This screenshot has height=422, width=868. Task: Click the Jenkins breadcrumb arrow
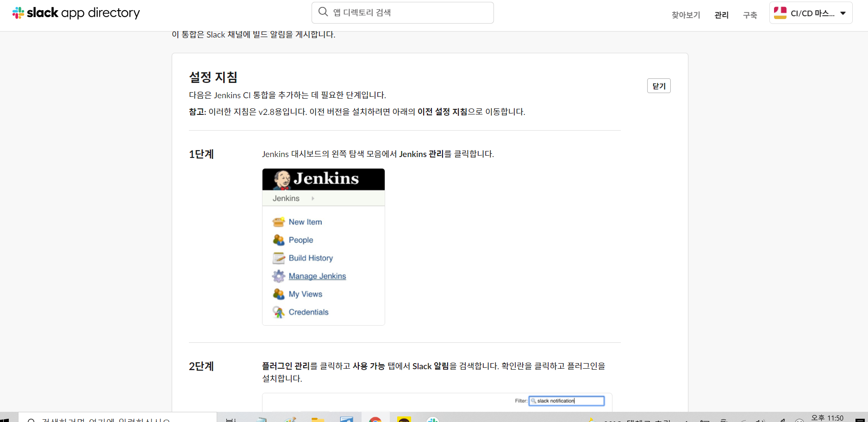[x=313, y=198]
